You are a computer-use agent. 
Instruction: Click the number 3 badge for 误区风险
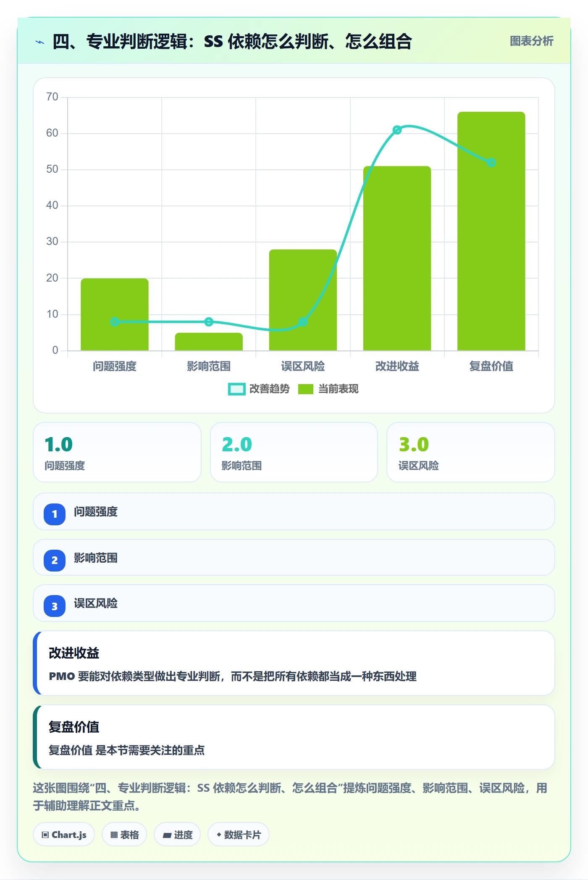pos(55,606)
